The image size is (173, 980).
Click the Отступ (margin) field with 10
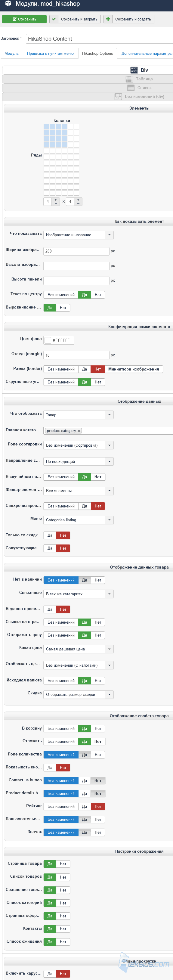pos(76,355)
